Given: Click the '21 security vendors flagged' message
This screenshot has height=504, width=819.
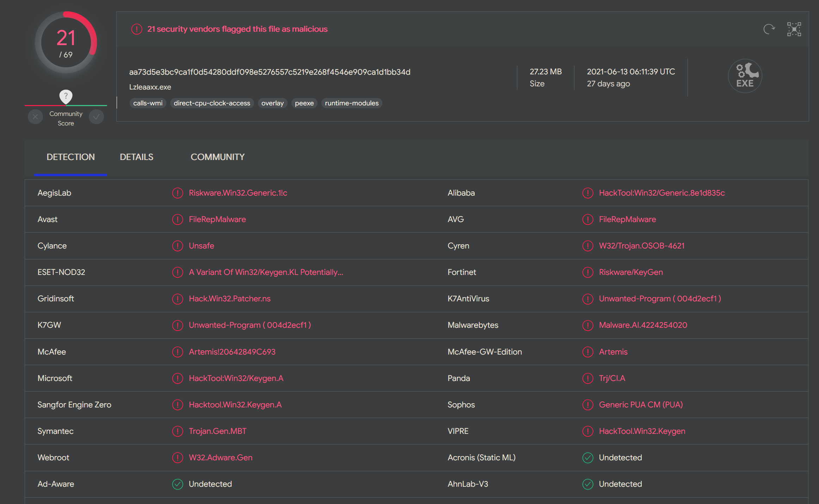Looking at the screenshot, I should pyautogui.click(x=238, y=29).
